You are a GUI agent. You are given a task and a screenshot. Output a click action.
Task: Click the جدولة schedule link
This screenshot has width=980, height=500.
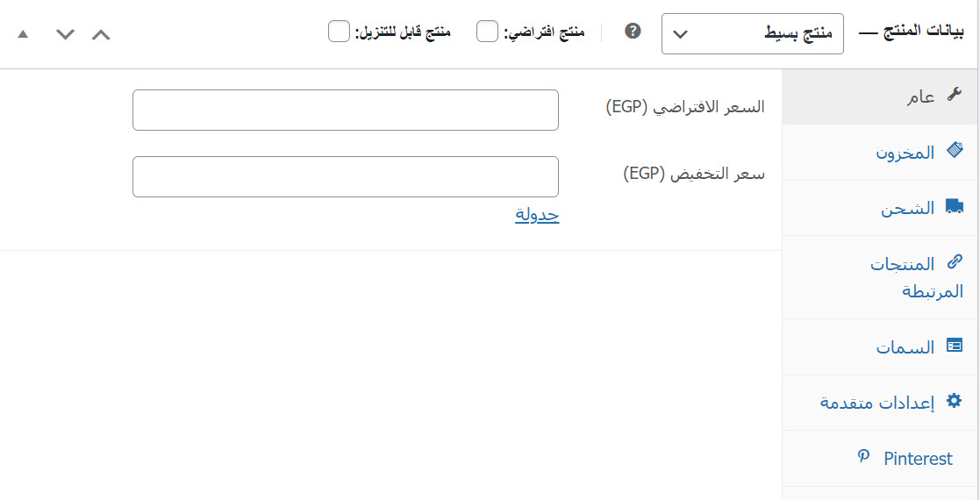coord(537,215)
